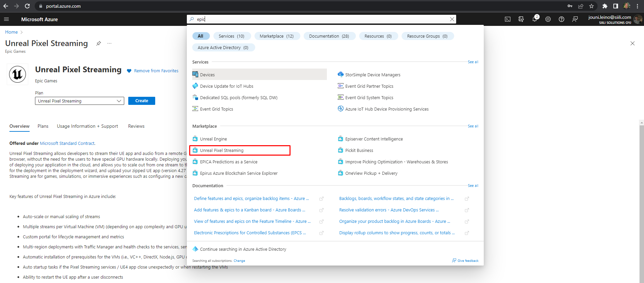644x283 pixels.
Task: Select the All filter pill
Action: click(x=201, y=36)
